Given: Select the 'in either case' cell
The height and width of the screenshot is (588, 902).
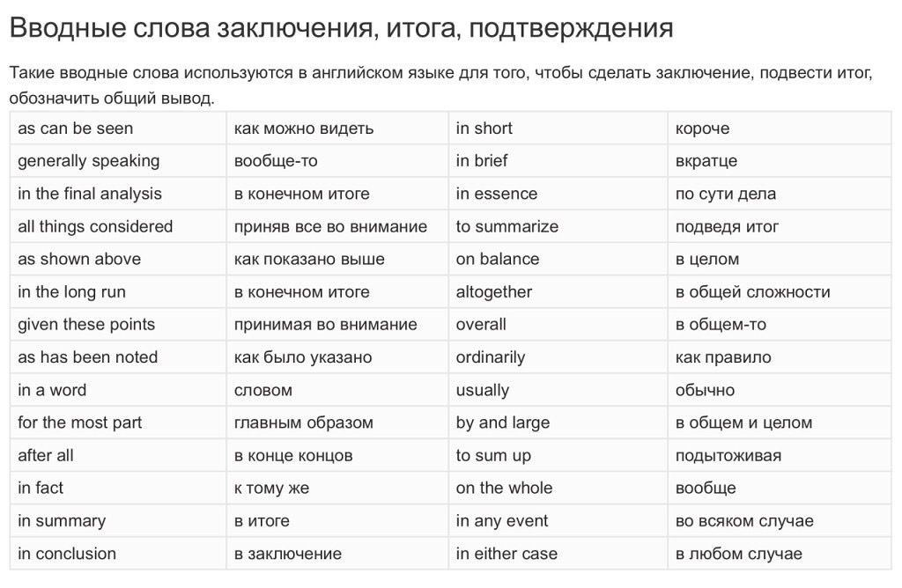Looking at the screenshot, I should pos(506,554).
